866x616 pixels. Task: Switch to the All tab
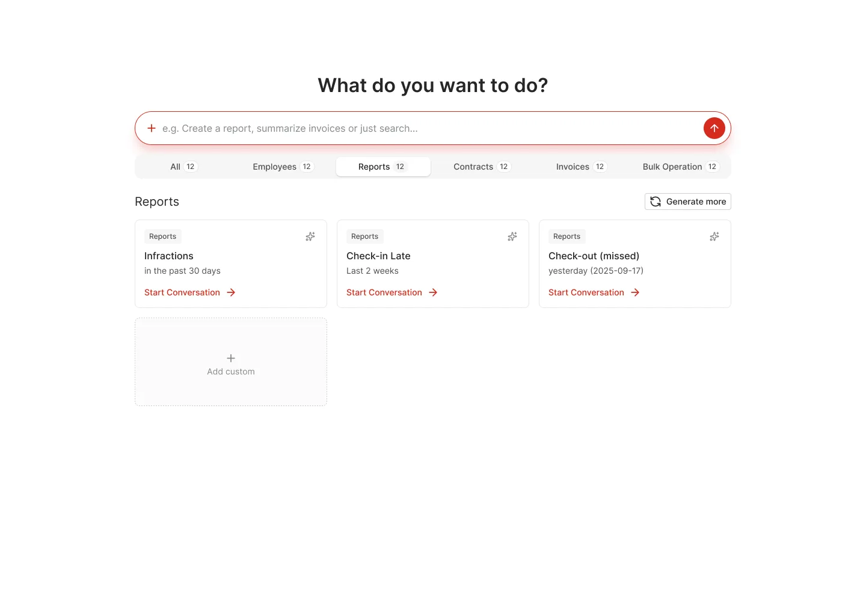(184, 167)
